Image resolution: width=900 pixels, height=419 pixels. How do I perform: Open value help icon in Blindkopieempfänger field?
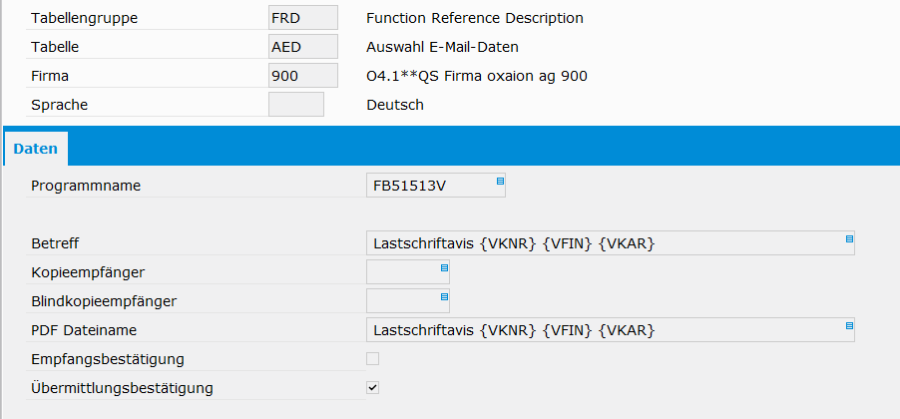point(444,297)
